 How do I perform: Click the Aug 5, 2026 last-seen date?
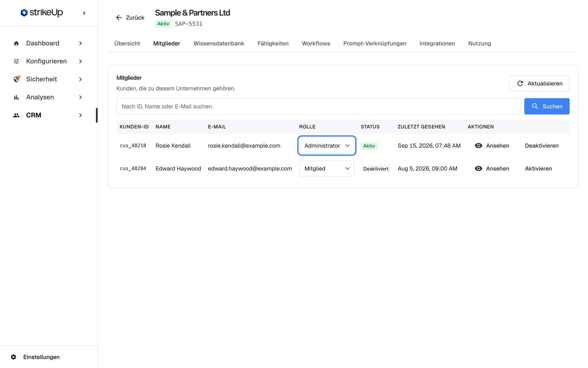click(x=427, y=168)
